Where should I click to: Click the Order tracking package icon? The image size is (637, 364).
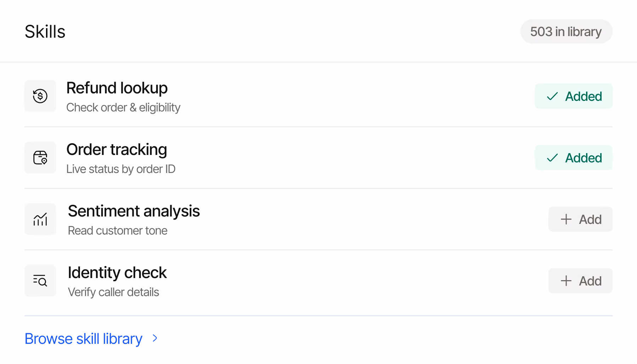coord(40,157)
